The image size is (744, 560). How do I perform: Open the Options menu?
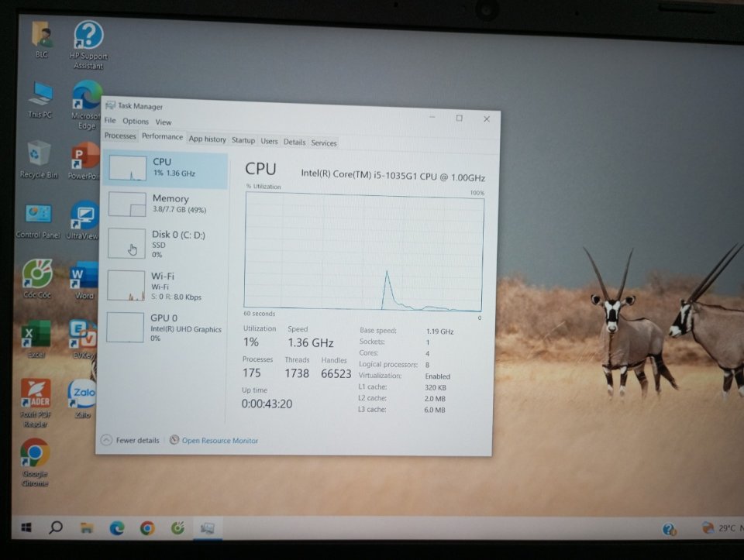[135, 122]
